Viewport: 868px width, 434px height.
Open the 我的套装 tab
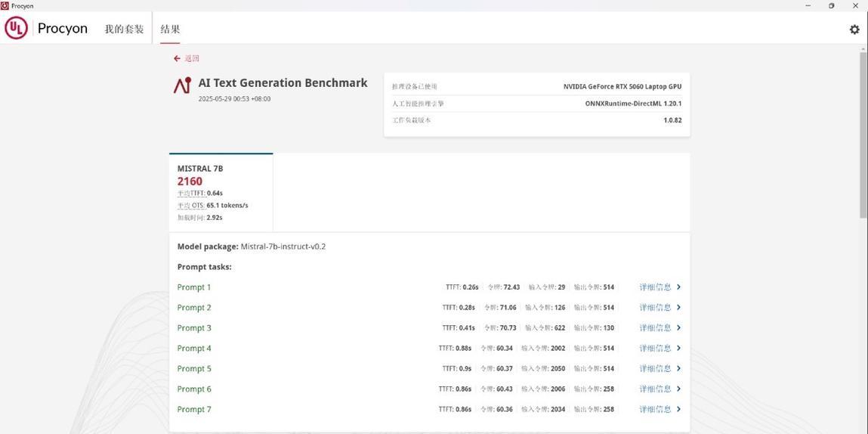[x=124, y=29]
